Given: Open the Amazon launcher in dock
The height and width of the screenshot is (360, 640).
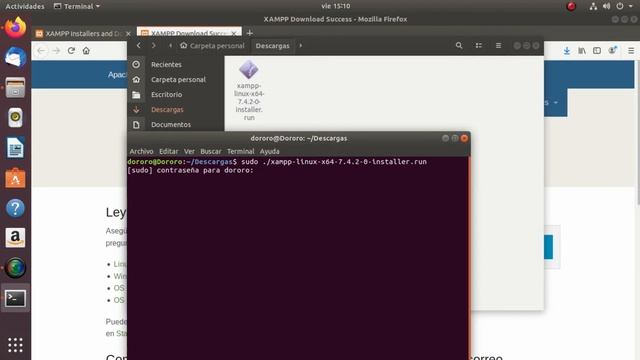Looking at the screenshot, I should [15, 238].
